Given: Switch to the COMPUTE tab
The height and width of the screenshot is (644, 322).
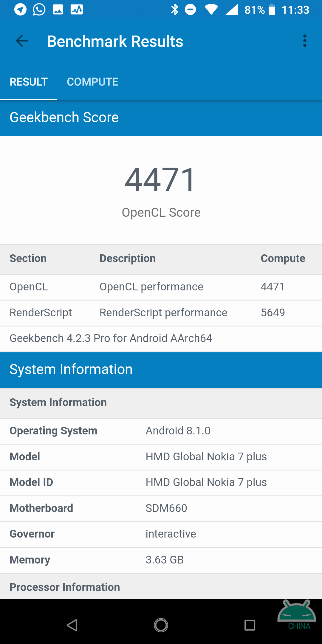Looking at the screenshot, I should (x=92, y=82).
